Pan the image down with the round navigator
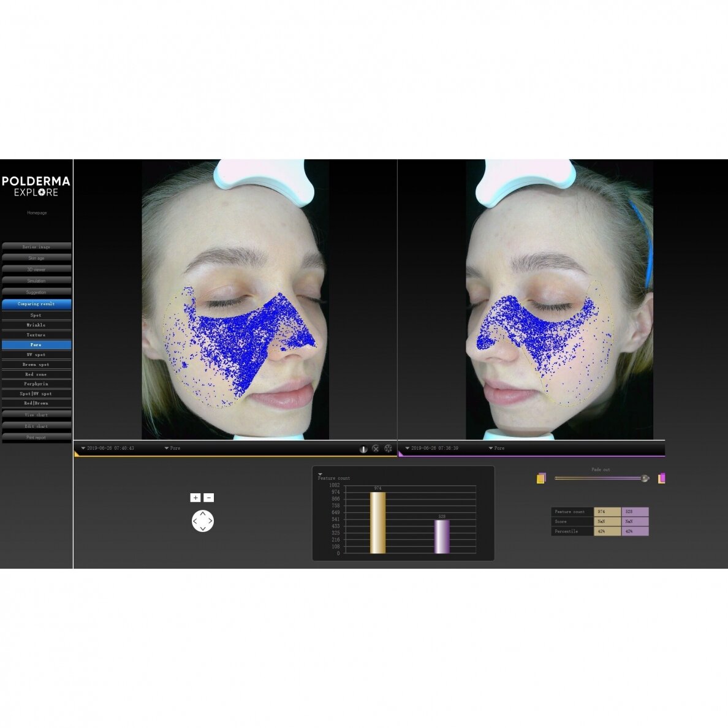Image resolution: width=728 pixels, height=728 pixels. pyautogui.click(x=203, y=528)
